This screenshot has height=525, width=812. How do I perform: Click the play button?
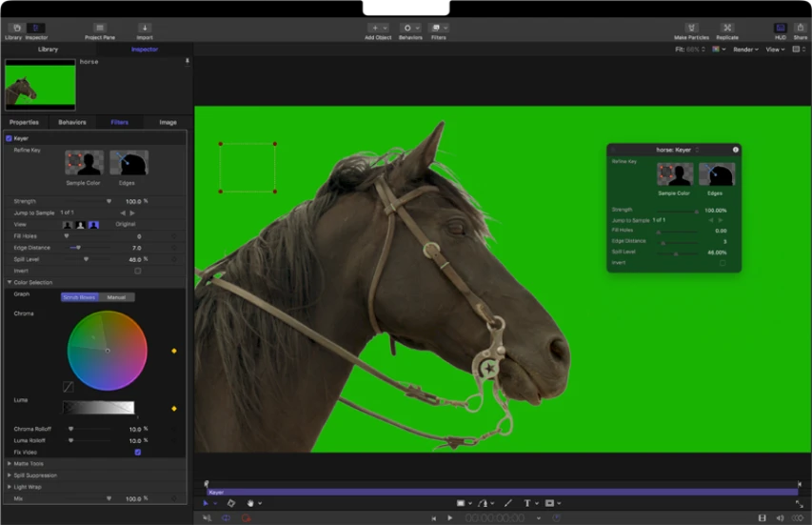point(449,517)
